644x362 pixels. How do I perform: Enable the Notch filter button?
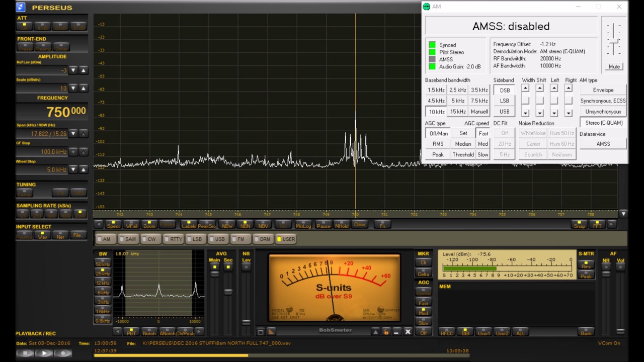coord(149,332)
